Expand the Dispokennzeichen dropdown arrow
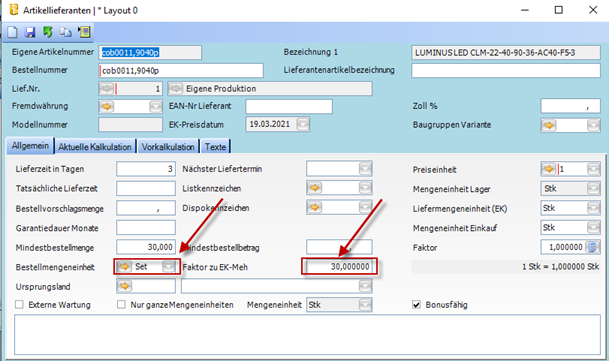Viewport: 609px width, 361px height. coord(365,207)
